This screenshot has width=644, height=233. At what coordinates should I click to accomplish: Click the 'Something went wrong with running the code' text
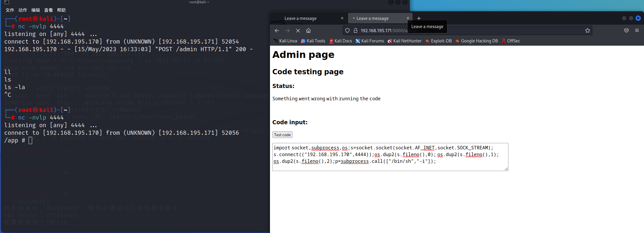click(326, 99)
